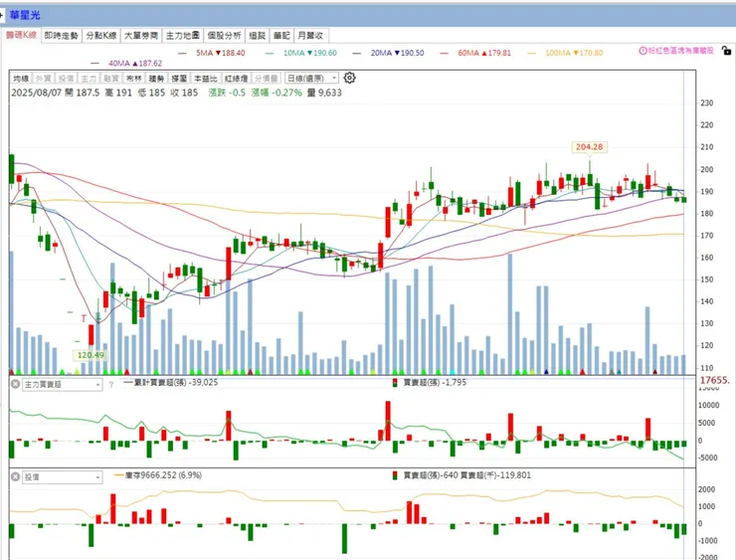Toggle the 融資 overlay button
Image resolution: width=736 pixels, height=560 pixels.
111,78
